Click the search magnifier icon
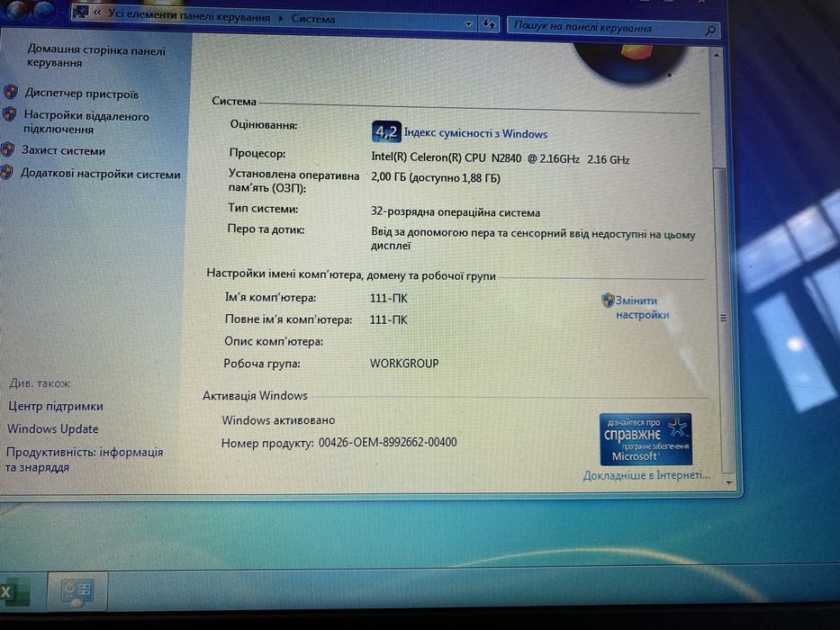 point(710,31)
